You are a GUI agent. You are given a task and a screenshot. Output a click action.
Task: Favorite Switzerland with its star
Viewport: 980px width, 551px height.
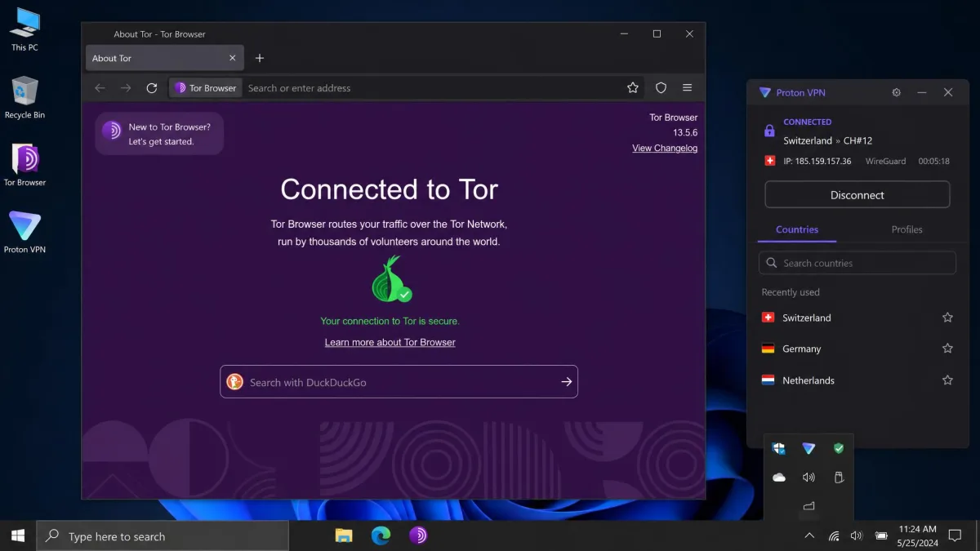pos(947,318)
